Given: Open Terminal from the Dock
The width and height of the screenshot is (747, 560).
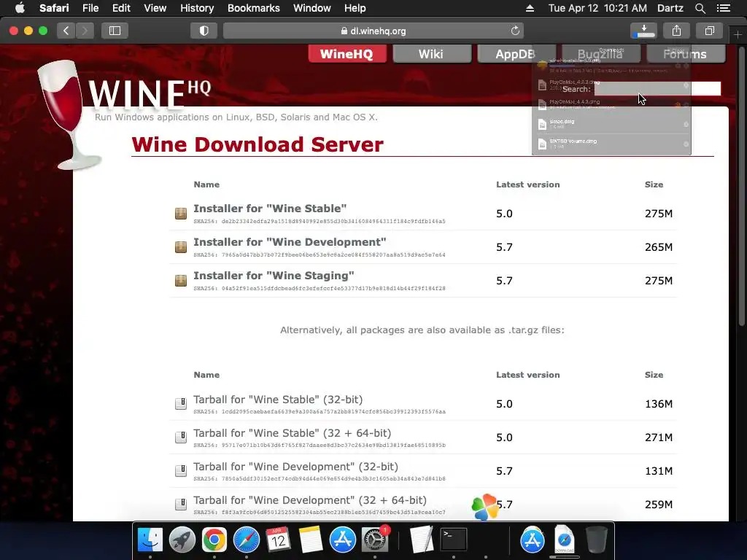Looking at the screenshot, I should [454, 540].
